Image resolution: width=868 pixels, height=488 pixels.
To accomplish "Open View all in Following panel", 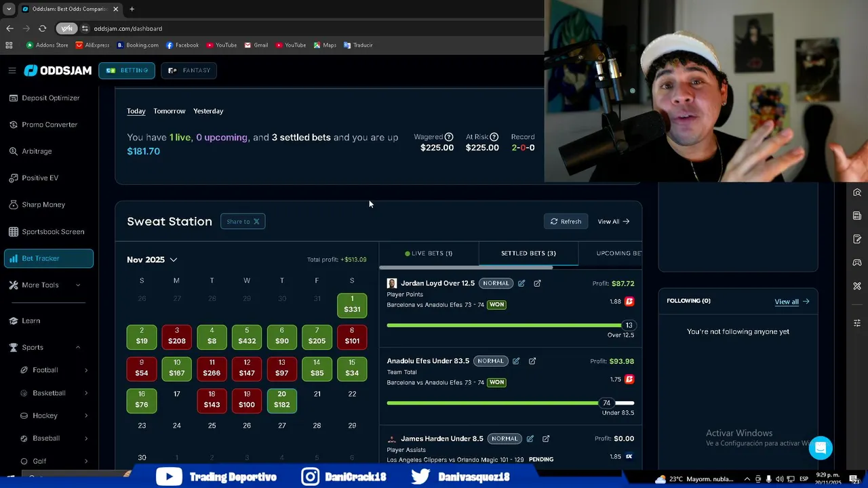I will coord(792,302).
